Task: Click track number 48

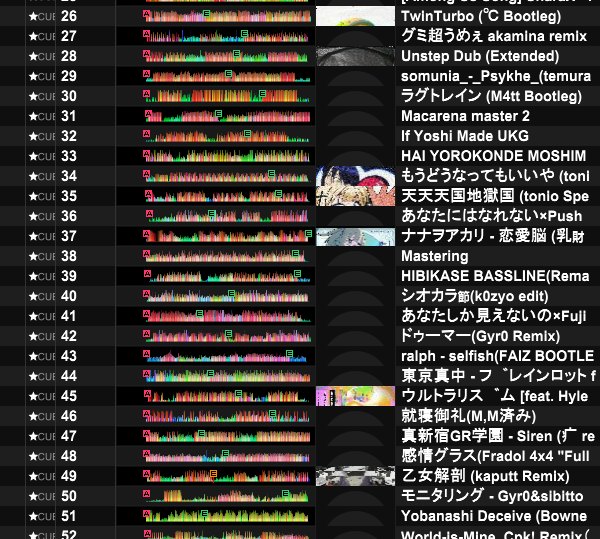Action: 69,456
